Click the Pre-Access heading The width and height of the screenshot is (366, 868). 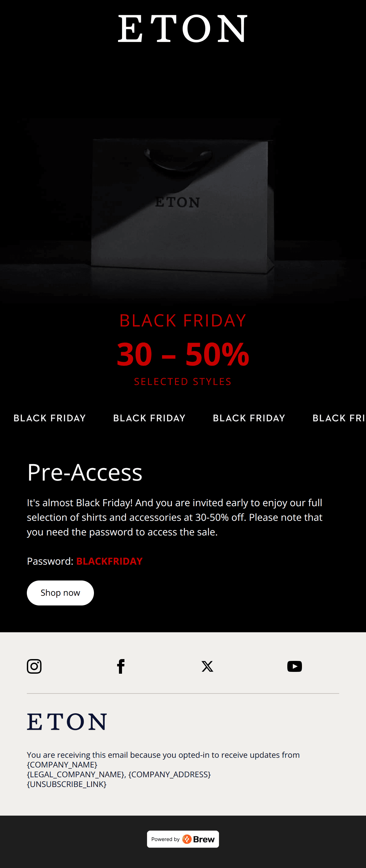click(x=85, y=472)
